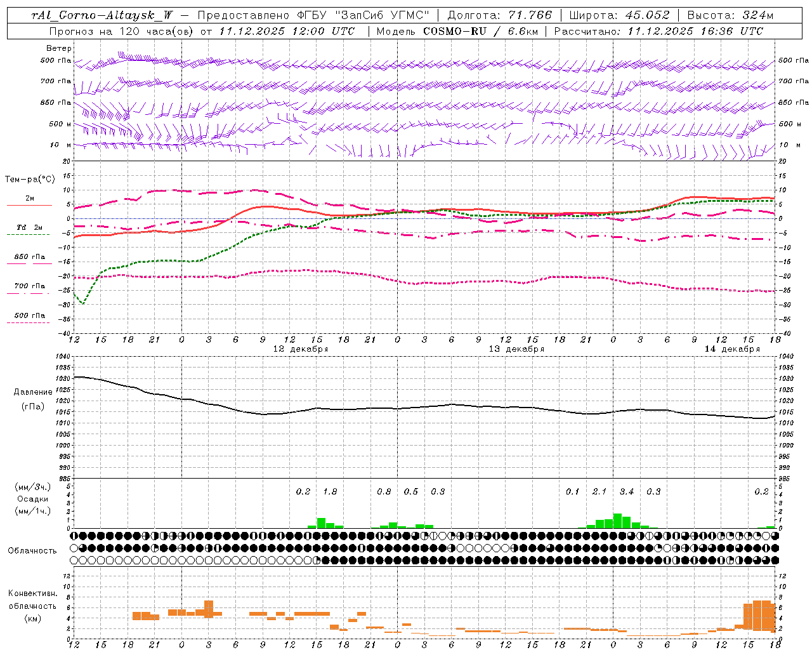Click the 0.1 precipitation total value

pos(573,492)
